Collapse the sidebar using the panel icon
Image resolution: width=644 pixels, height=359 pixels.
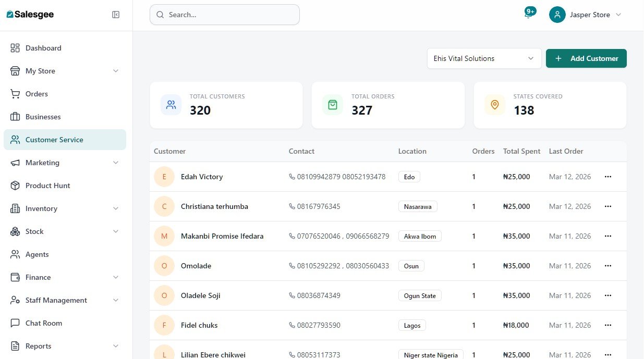pos(116,15)
